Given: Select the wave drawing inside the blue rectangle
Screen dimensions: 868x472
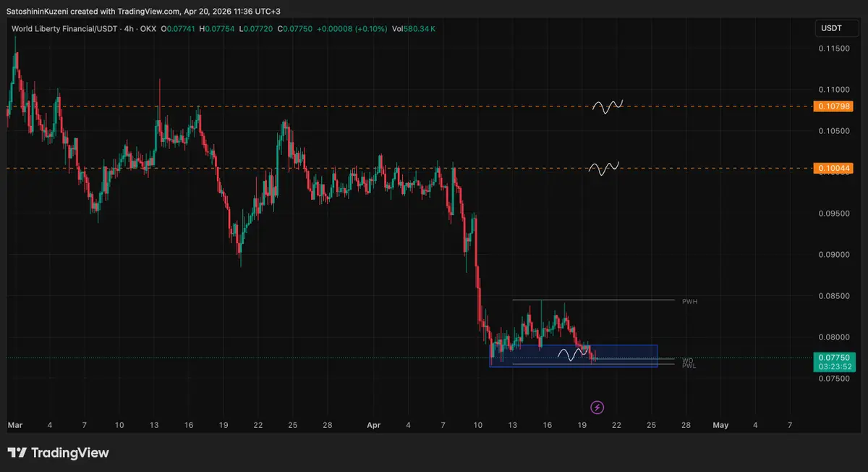Looking at the screenshot, I should pos(571,354).
